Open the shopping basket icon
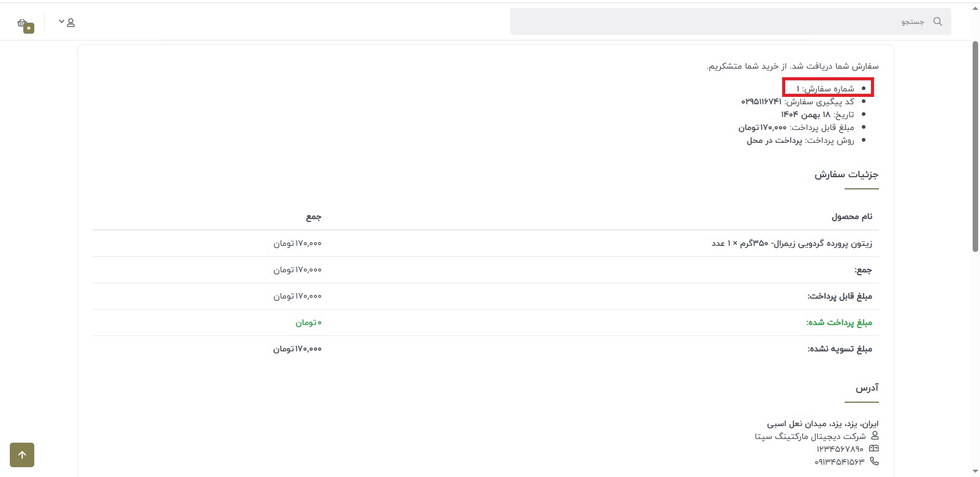The image size is (980, 477). (22, 23)
